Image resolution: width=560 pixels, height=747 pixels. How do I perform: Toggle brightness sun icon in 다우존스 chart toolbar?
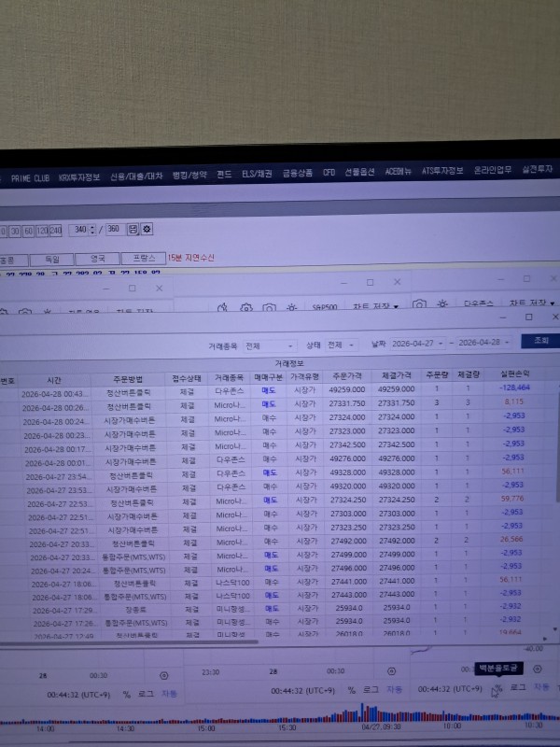tap(442, 303)
